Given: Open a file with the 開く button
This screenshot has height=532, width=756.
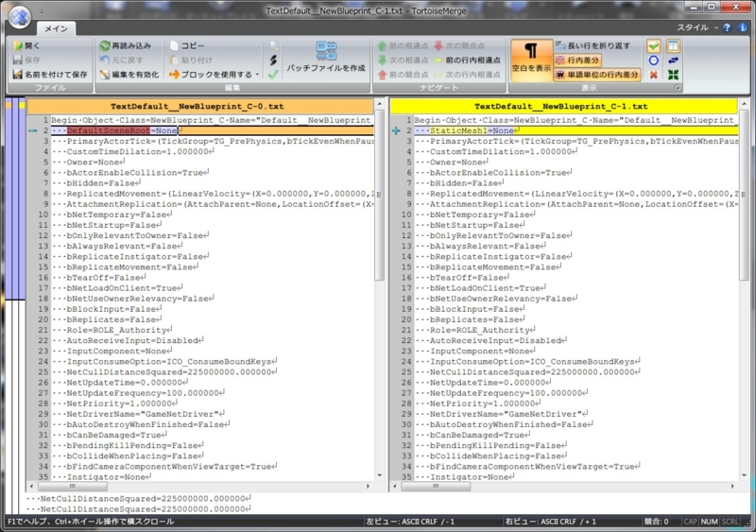Looking at the screenshot, I should click(27, 45).
